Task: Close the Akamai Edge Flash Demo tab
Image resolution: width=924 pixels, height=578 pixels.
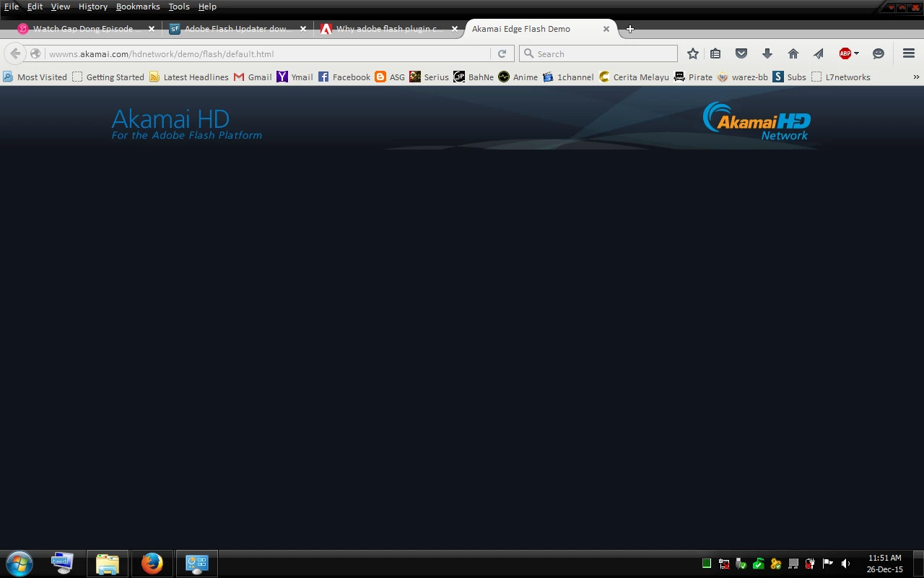Action: click(606, 29)
